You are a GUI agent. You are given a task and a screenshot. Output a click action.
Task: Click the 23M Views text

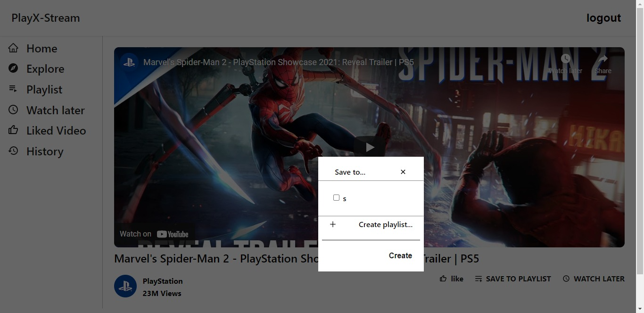coord(162,293)
